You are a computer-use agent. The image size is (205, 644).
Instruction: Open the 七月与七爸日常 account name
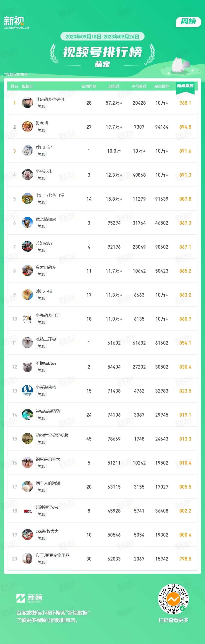click(x=50, y=195)
